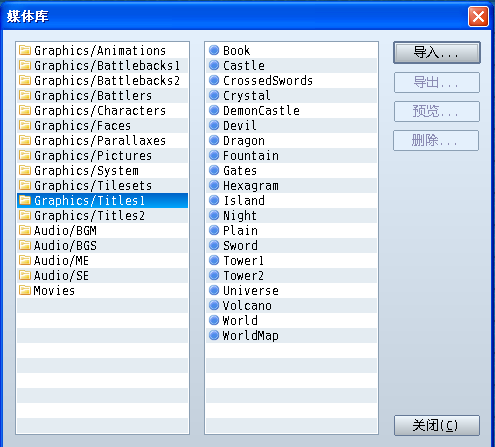The width and height of the screenshot is (495, 447).
Task: Click the 删除 (Delete) button
Action: point(436,140)
